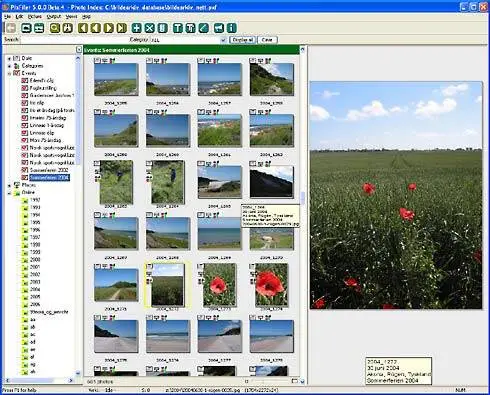This screenshot has height=395, width=490.
Task: Select thumbnail 2004_1266 dark slope
Action: (272, 182)
